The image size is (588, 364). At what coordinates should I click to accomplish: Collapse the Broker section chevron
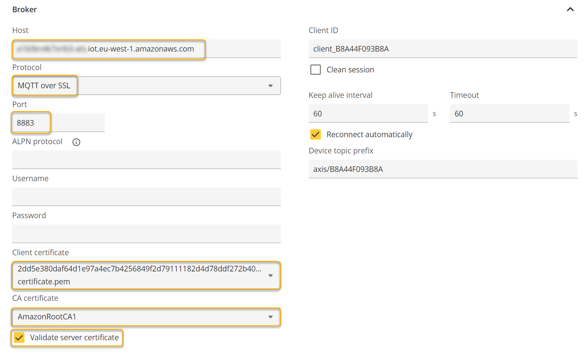coord(570,9)
